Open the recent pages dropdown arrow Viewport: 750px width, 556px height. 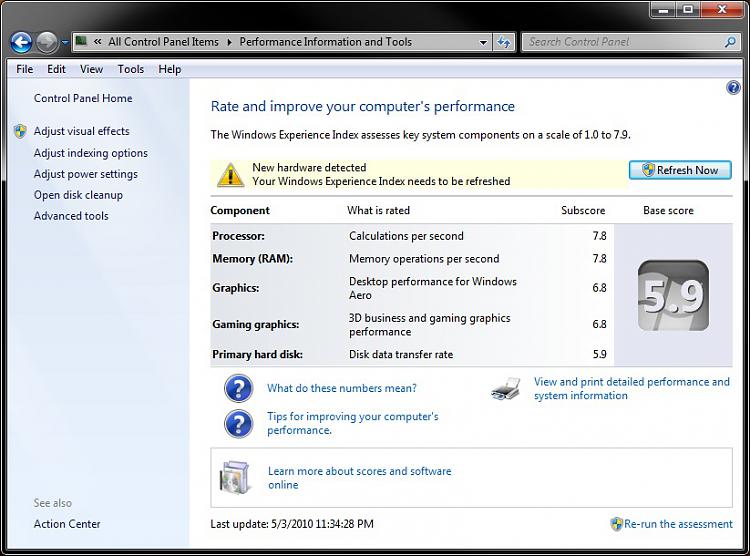[x=65, y=43]
